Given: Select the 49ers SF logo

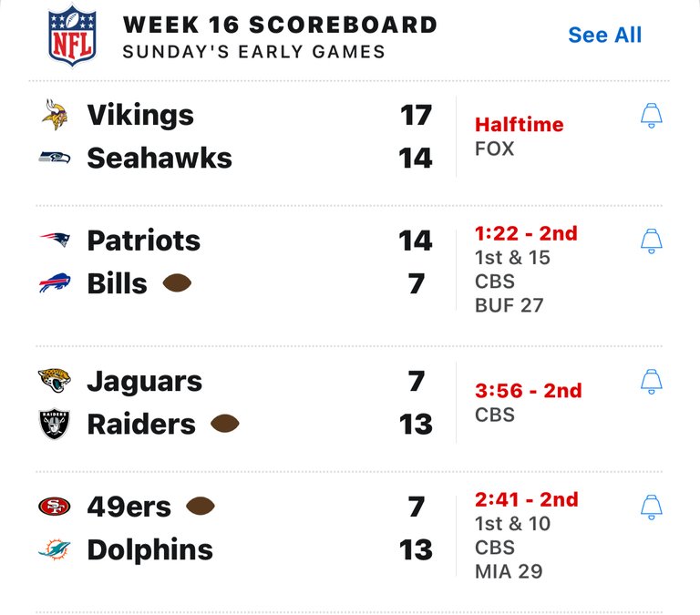Looking at the screenshot, I should (x=55, y=507).
